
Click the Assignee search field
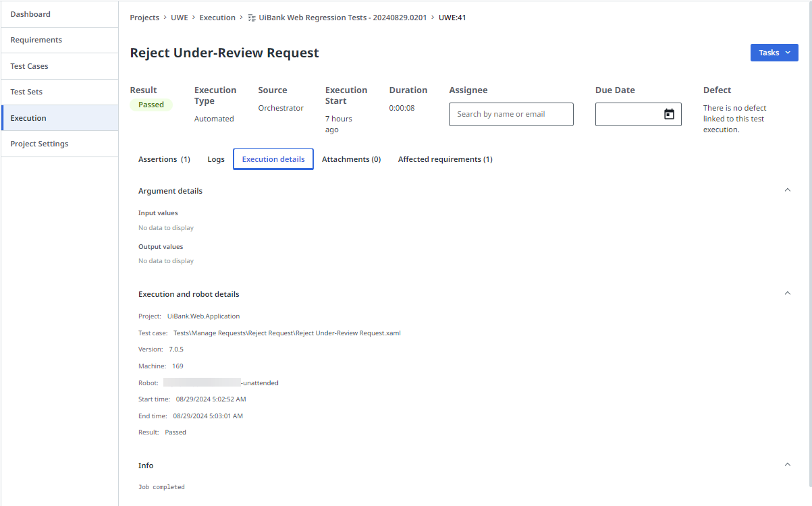tap(511, 114)
